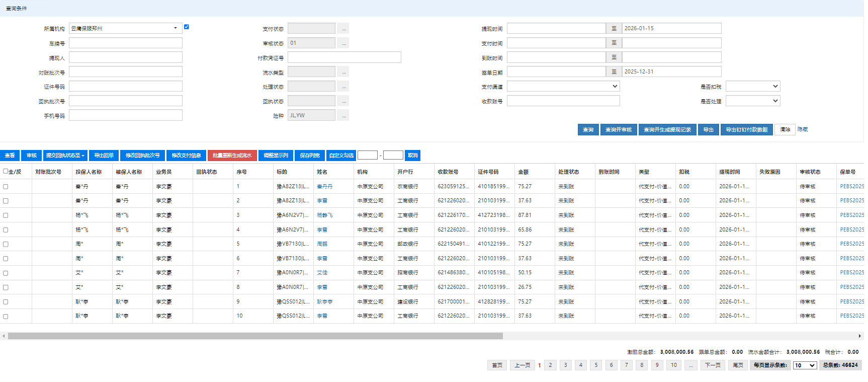The image size is (868, 382).
Task: Click the 车牌号 input field
Action: pyautogui.click(x=126, y=43)
